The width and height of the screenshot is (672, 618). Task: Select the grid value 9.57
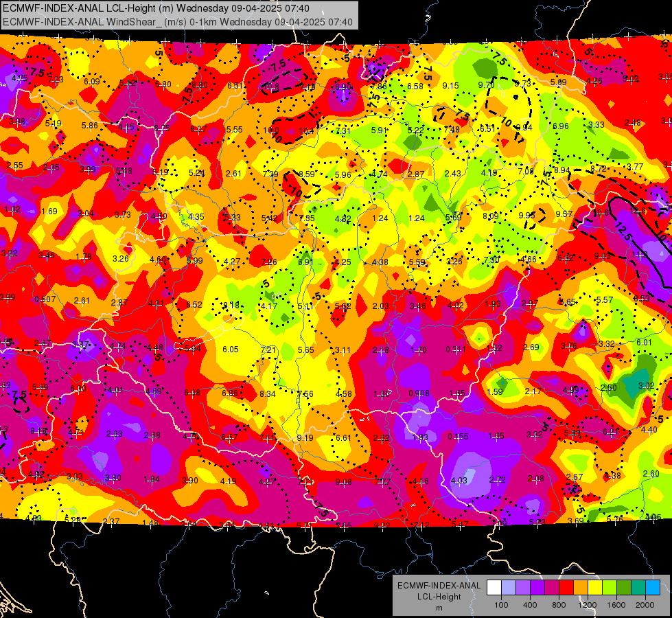564,214
